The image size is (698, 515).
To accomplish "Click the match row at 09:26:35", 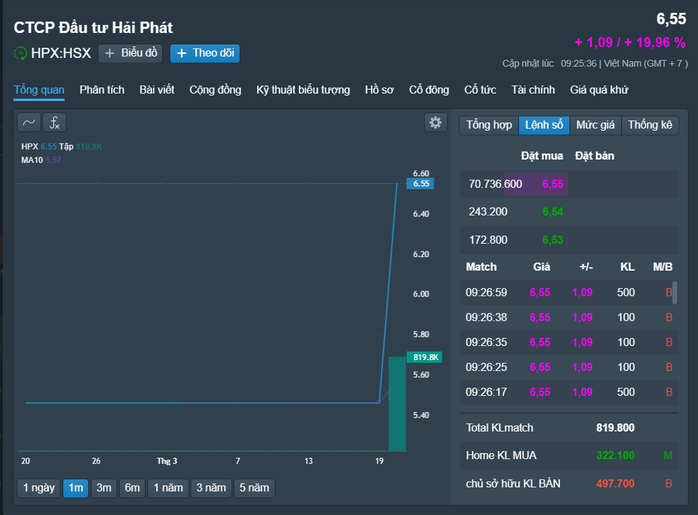I will [x=568, y=342].
